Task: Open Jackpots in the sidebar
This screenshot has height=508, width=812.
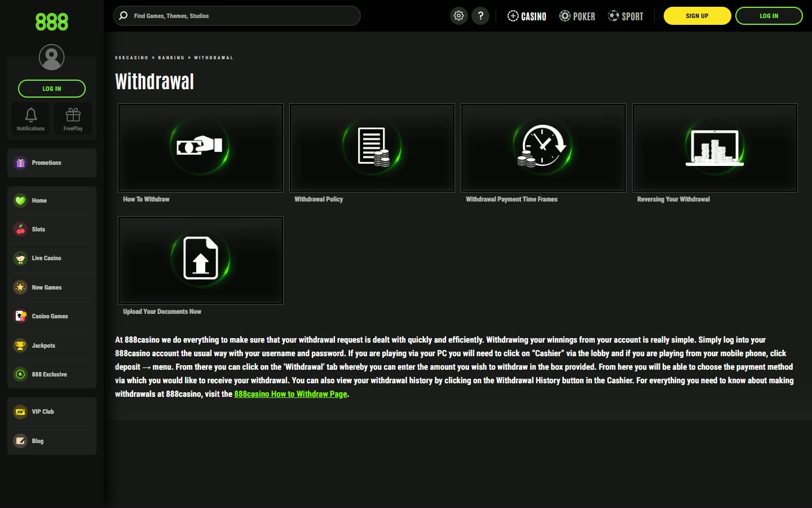Action: tap(52, 345)
